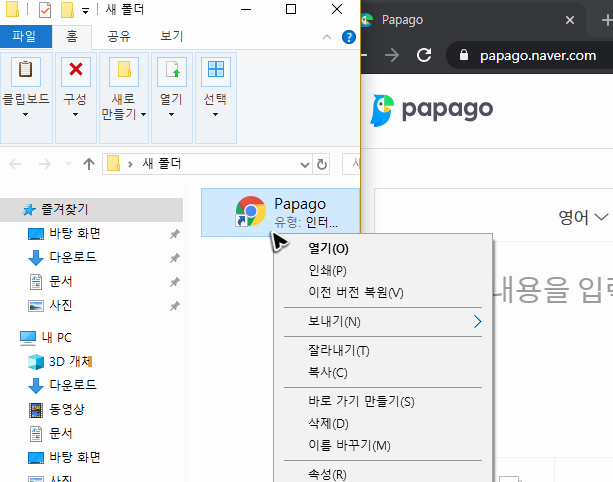The image size is (613, 482).
Task: Open the quick access toolbar customize dropdown
Action: point(85,11)
